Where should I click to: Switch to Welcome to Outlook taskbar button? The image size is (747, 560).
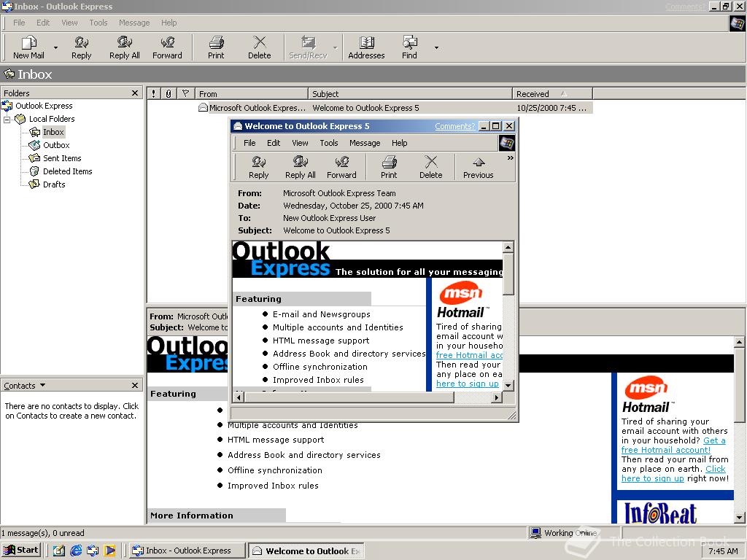307,551
